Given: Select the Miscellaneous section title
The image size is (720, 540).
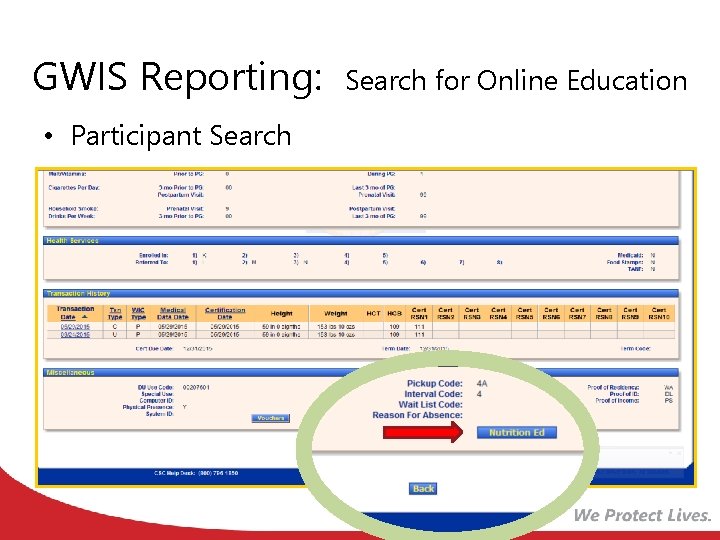Looking at the screenshot, I should tap(70, 372).
